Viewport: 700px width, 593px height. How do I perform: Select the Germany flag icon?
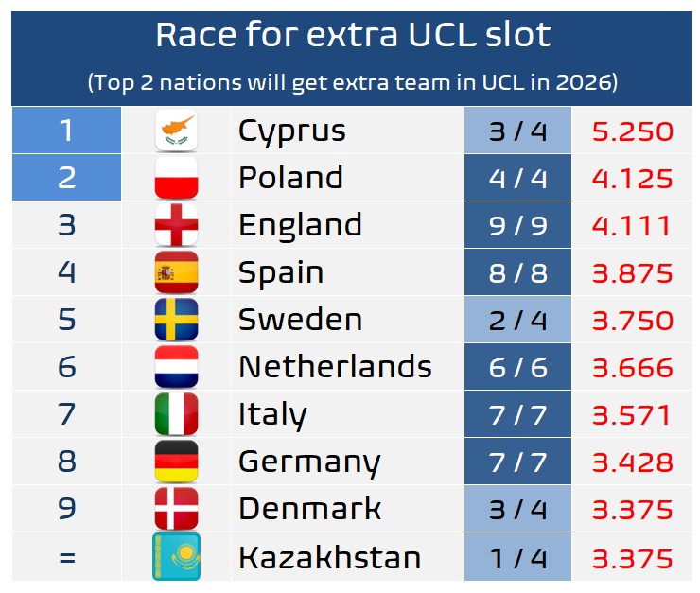pyautogui.click(x=176, y=462)
